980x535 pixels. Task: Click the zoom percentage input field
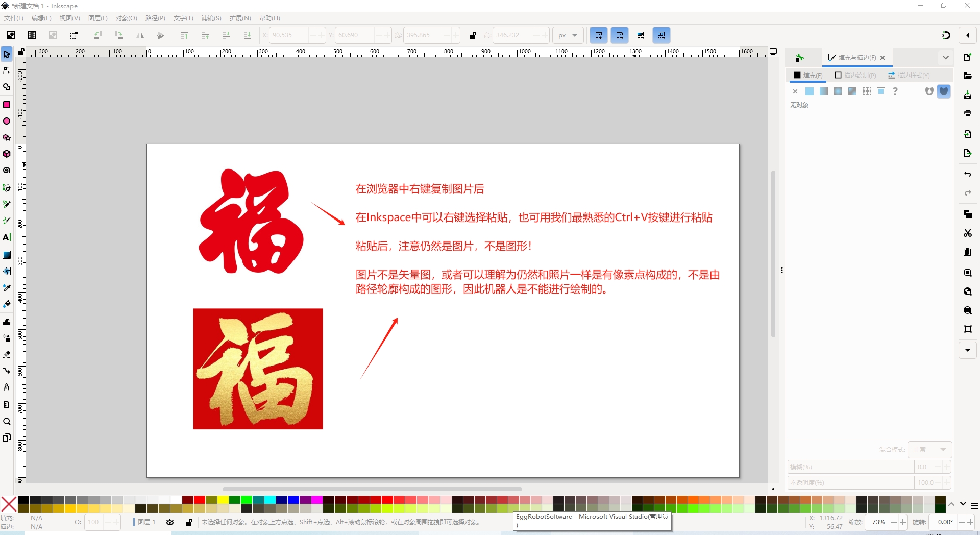coord(878,522)
